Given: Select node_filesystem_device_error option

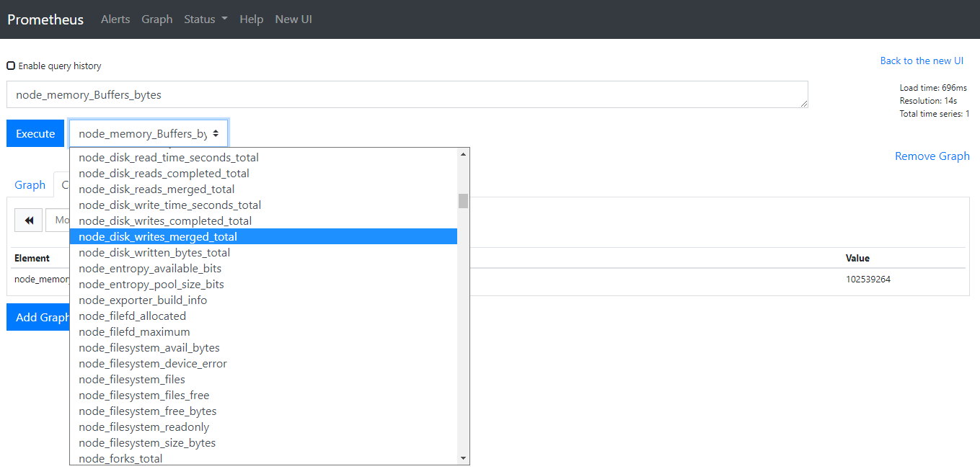Looking at the screenshot, I should coord(263,363).
